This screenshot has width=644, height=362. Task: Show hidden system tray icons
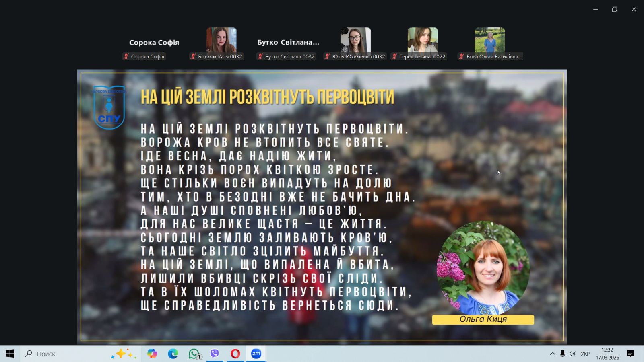(552, 354)
